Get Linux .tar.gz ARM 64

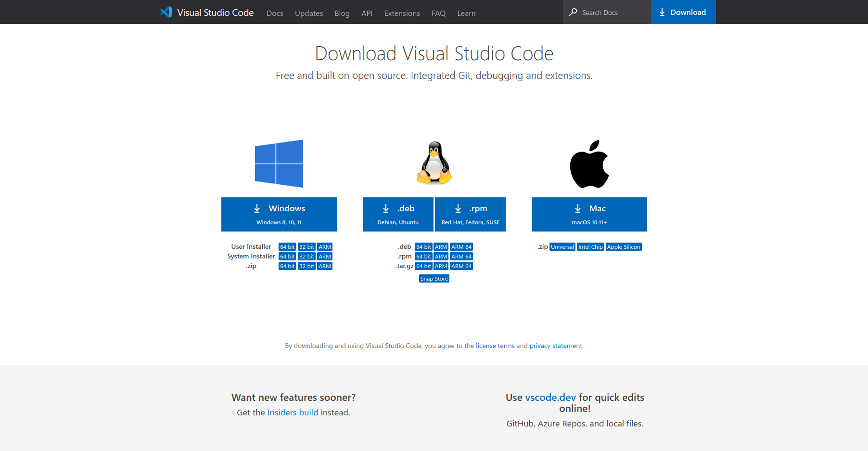click(x=461, y=266)
